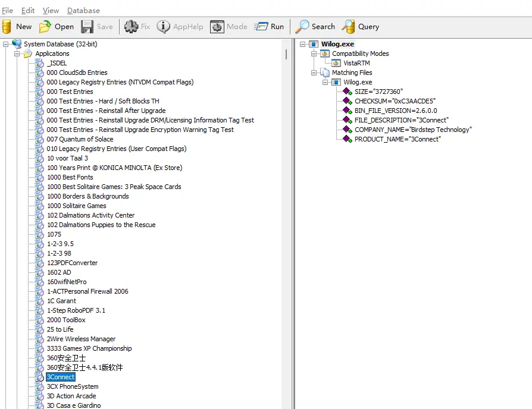Click the Run button label

(x=277, y=26)
